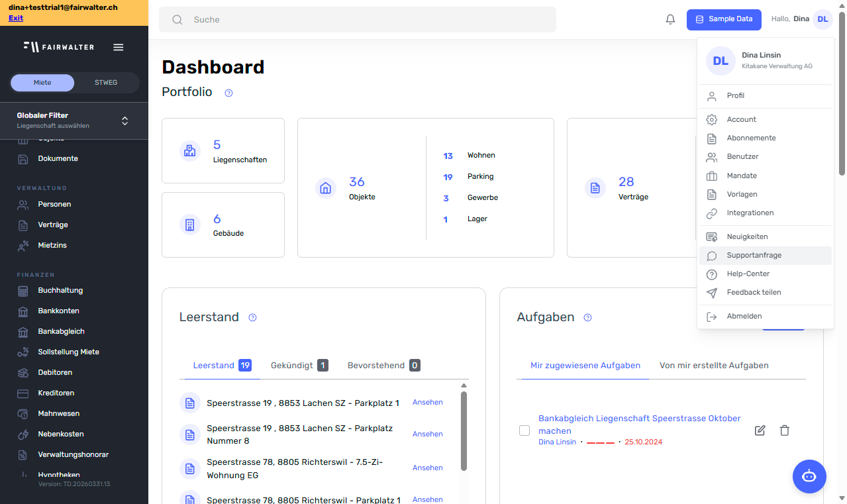Toggle the sidebar hamburger menu
Viewport: 847px width, 504px height.
(x=118, y=47)
